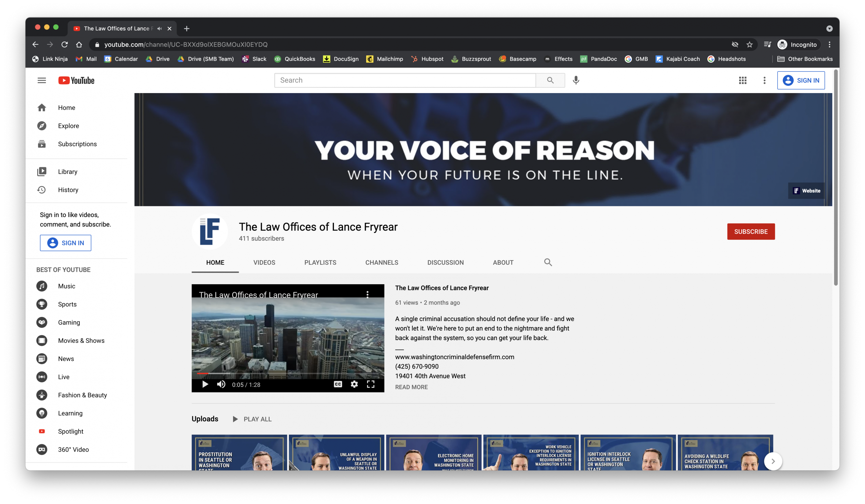Browse the Sports category

[76, 304]
